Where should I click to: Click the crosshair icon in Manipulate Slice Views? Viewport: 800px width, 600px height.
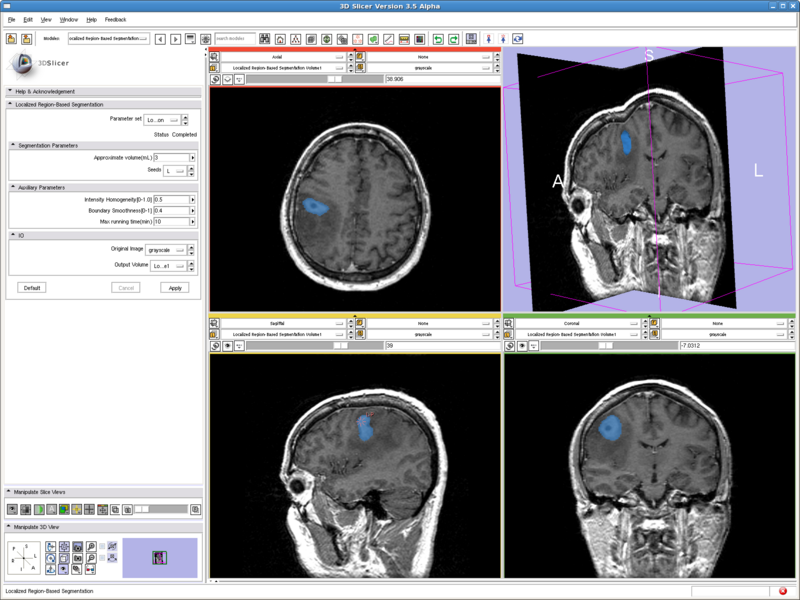coord(89,509)
